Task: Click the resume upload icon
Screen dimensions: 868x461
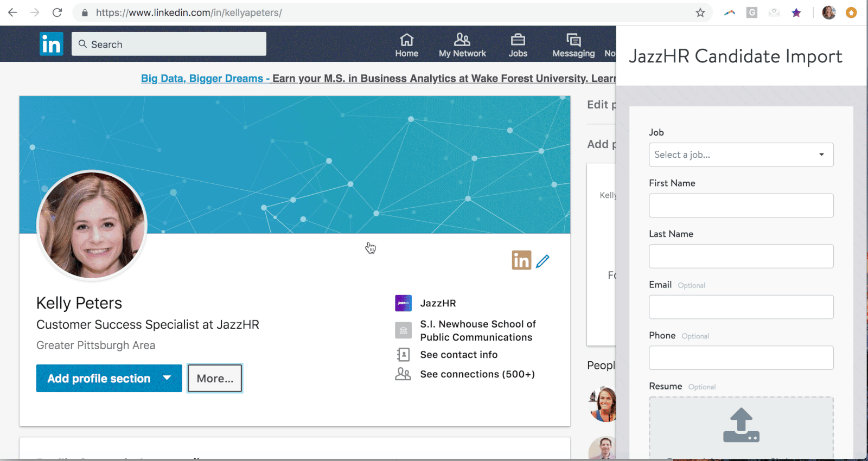Action: pos(741,425)
